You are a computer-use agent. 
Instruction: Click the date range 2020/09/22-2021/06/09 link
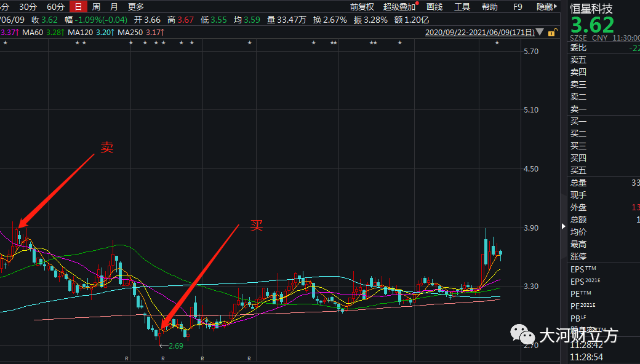pyautogui.click(x=479, y=32)
